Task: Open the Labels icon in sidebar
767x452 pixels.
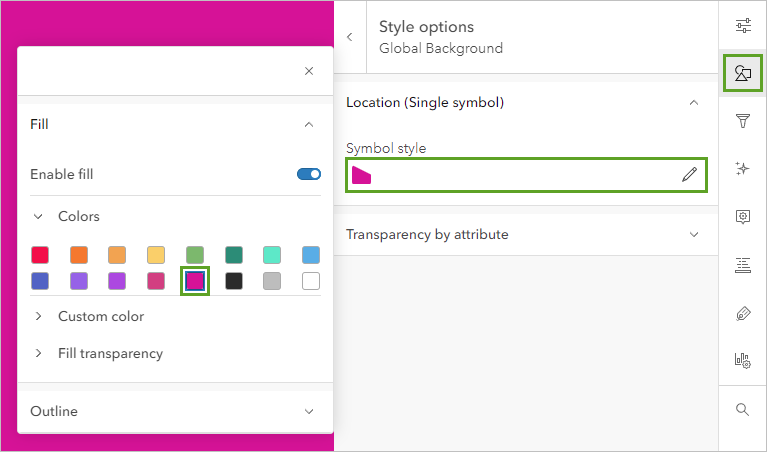Action: point(743,265)
